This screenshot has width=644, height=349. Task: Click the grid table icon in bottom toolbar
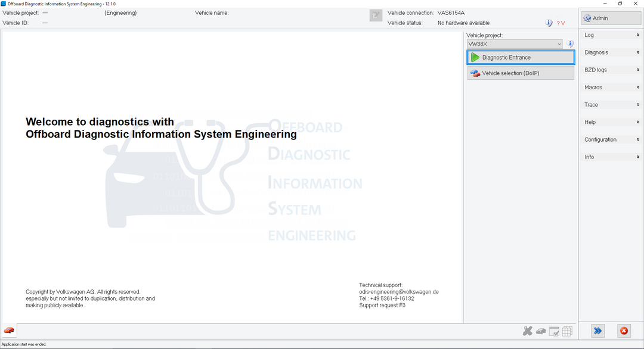tap(567, 331)
